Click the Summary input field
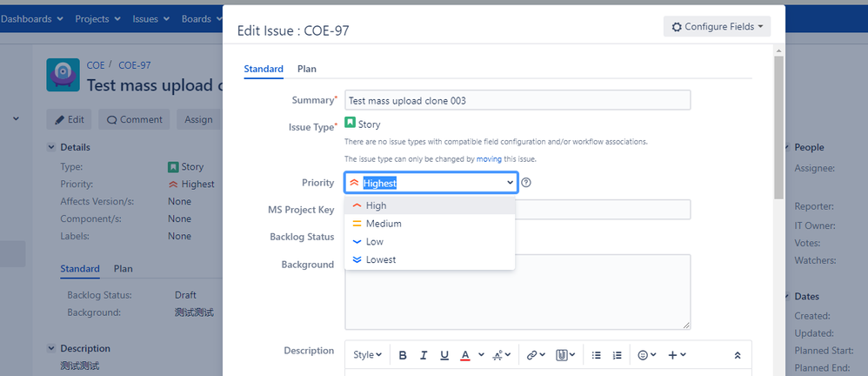The width and height of the screenshot is (868, 376). pyautogui.click(x=517, y=100)
